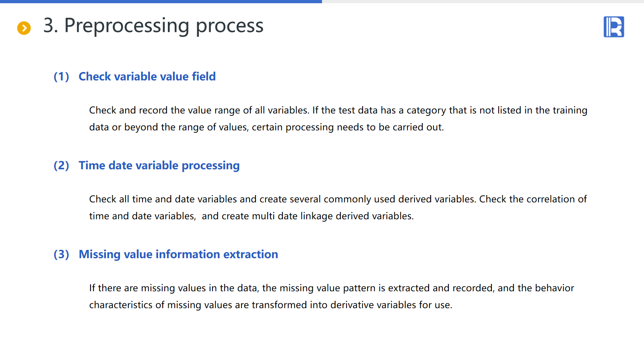This screenshot has height=362, width=644.
Task: Click the gray unfilled progress bar segment
Action: click(x=483, y=2)
